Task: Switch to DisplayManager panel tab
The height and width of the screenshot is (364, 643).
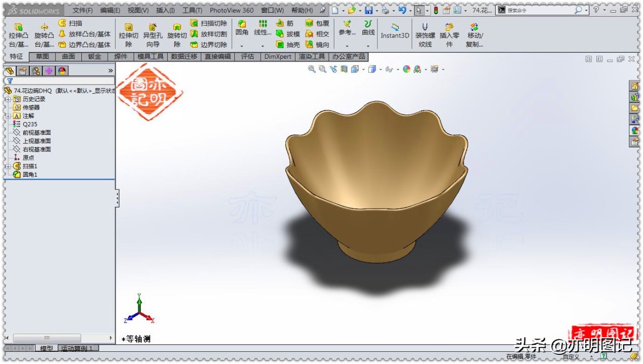Action: 62,71
